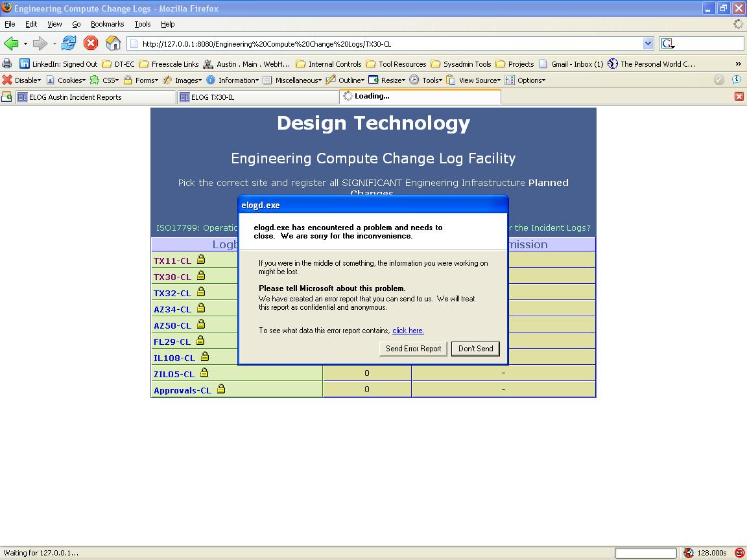747x560 pixels.
Task: Open the FL29-CL logbook link
Action: click(x=172, y=342)
